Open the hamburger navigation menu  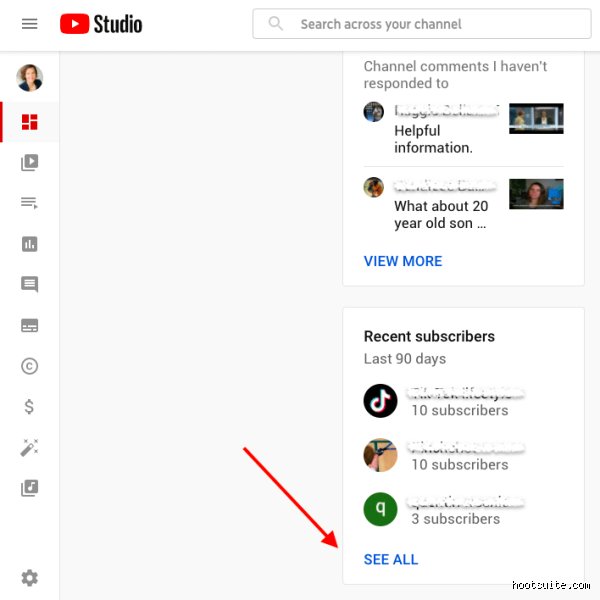[29, 24]
